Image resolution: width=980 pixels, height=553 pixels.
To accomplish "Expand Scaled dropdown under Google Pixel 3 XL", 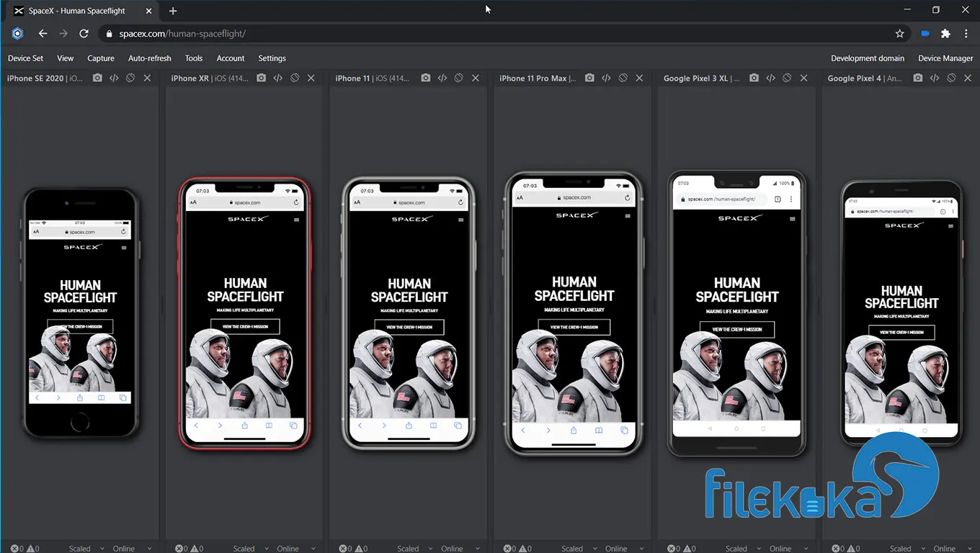I will [743, 549].
